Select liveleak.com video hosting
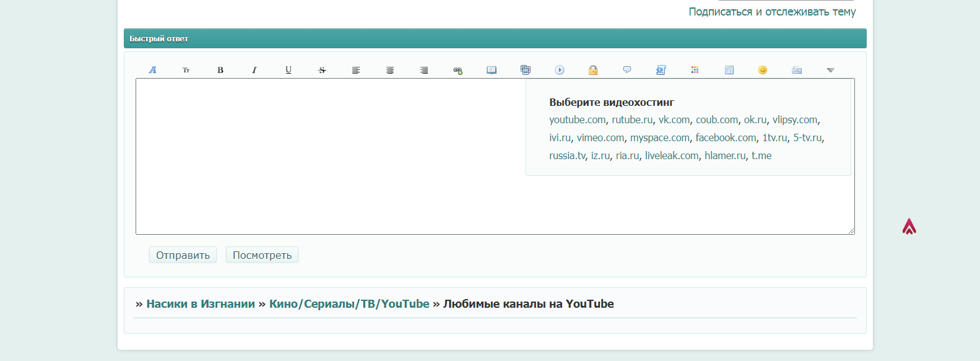The height and width of the screenshot is (361, 980). click(672, 155)
